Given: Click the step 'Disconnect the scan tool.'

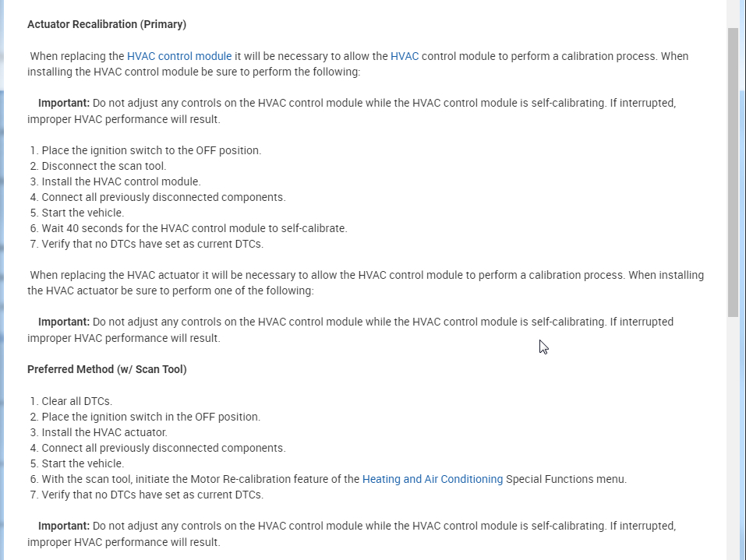Looking at the screenshot, I should pyautogui.click(x=104, y=166).
